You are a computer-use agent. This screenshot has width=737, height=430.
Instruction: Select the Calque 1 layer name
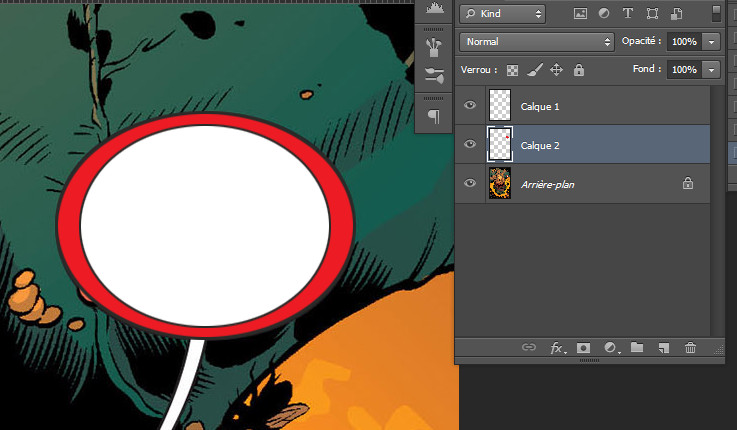coord(540,107)
